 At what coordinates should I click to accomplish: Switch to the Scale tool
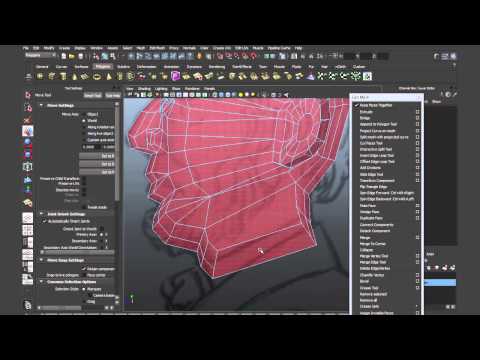click(28, 154)
